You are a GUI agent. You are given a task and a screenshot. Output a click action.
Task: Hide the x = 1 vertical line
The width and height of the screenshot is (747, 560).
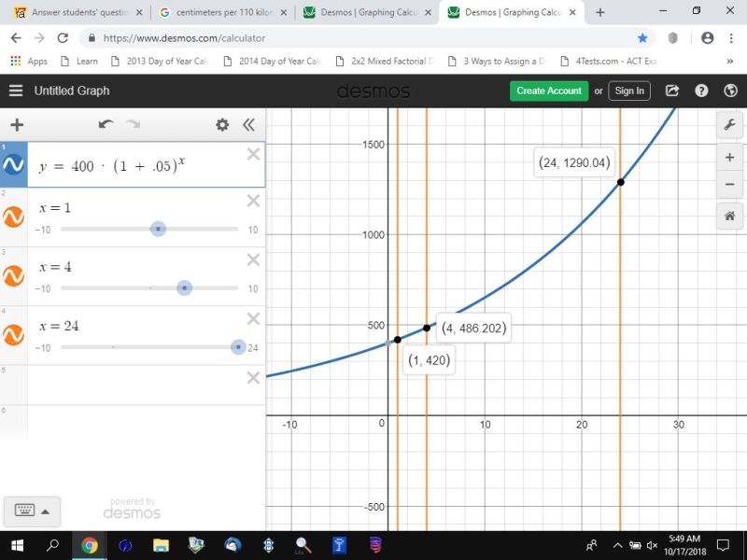(x=13, y=217)
